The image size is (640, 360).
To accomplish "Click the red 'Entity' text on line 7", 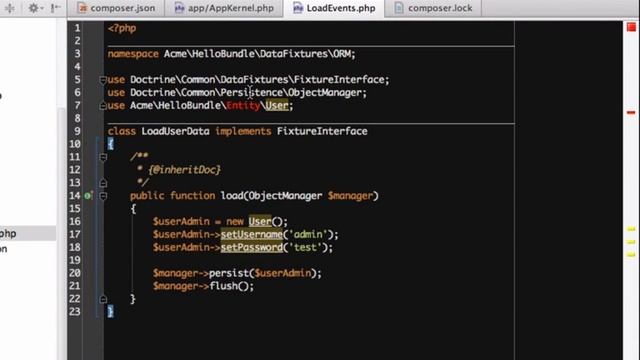I will click(x=243, y=106).
